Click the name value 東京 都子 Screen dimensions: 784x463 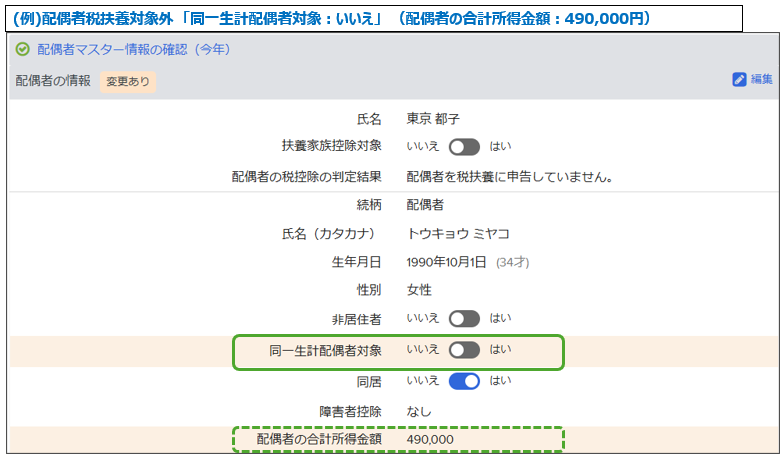[433, 118]
